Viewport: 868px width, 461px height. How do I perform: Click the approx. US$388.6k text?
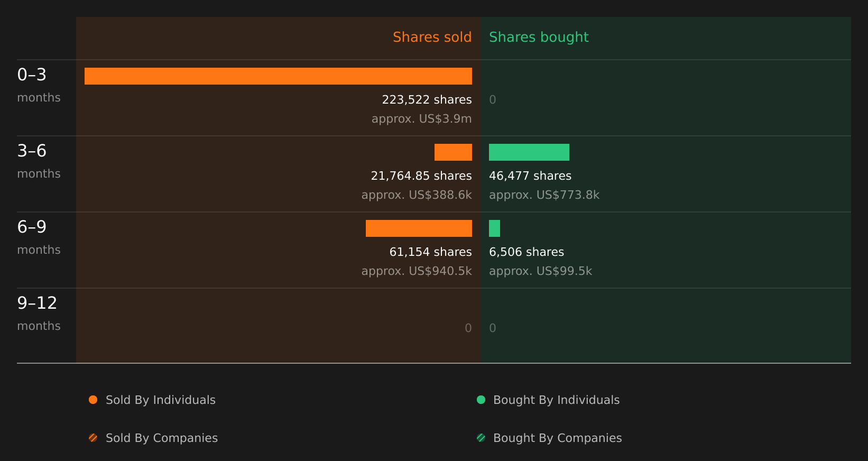point(417,195)
